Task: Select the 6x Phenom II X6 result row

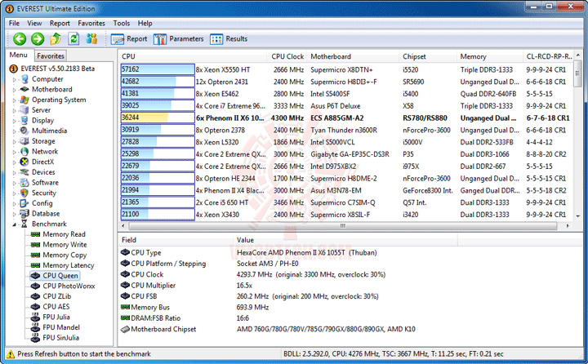Action: click(345, 118)
